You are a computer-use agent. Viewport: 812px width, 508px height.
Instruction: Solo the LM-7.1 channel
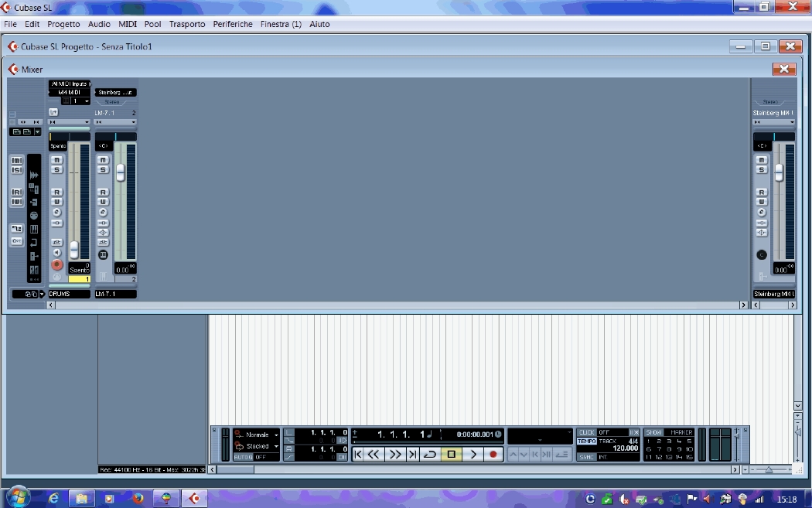[103, 170]
